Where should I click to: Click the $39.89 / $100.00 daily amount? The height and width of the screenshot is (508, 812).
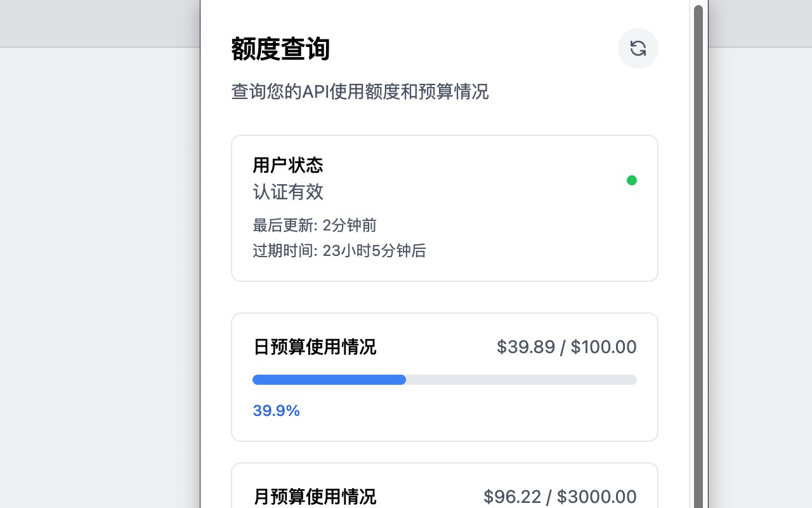(566, 347)
